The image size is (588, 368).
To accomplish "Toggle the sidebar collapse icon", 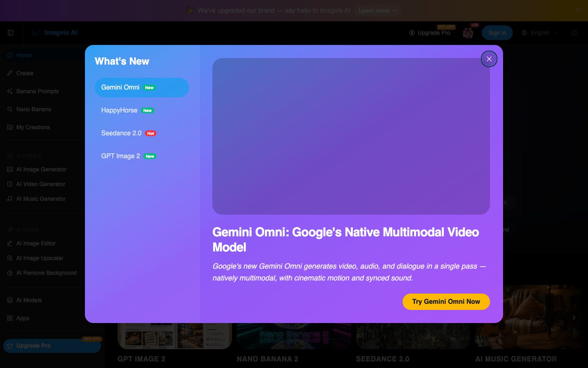I will [x=11, y=33].
